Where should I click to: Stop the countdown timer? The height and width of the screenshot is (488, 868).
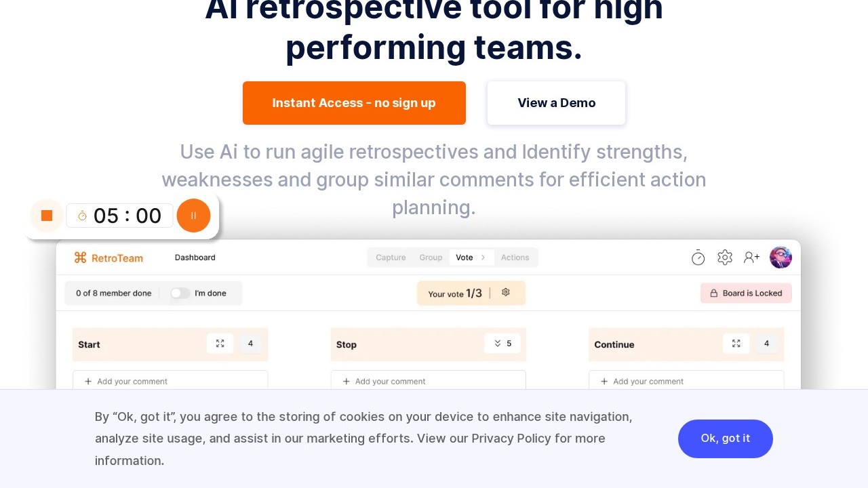pyautogui.click(x=47, y=216)
